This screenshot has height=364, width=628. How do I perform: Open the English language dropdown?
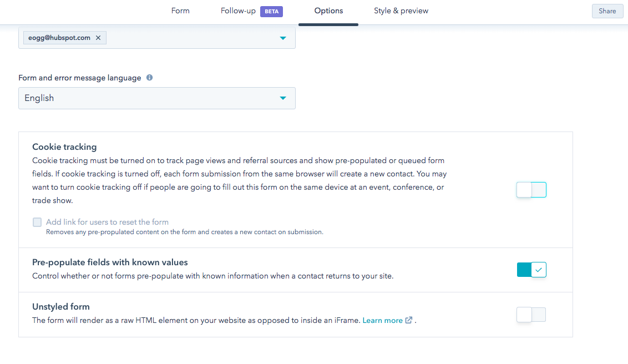click(x=157, y=98)
